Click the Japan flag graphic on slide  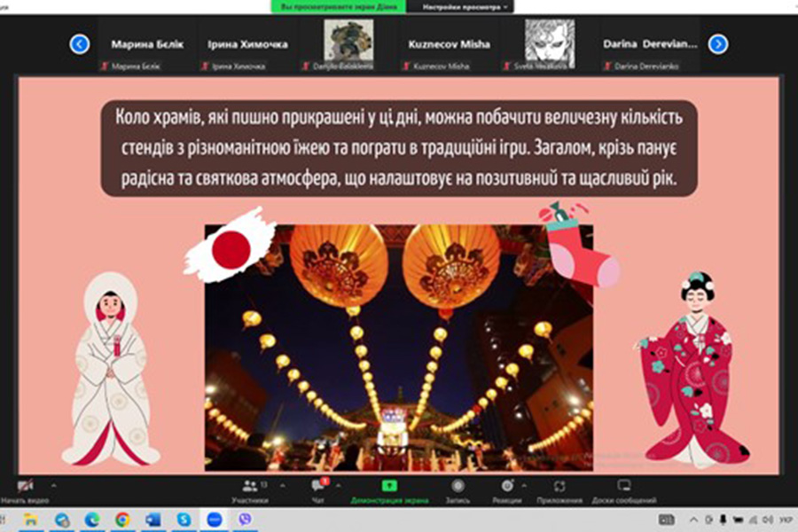tap(230, 246)
